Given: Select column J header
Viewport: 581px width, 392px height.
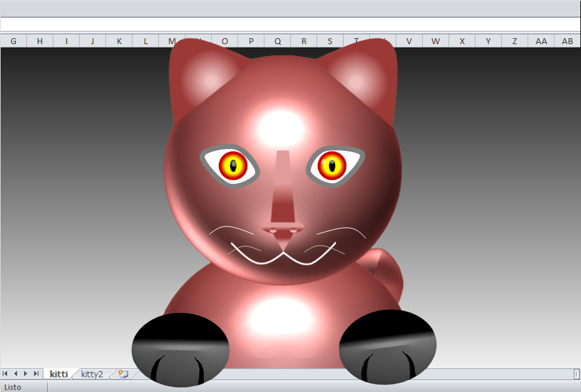Looking at the screenshot, I should 92,41.
